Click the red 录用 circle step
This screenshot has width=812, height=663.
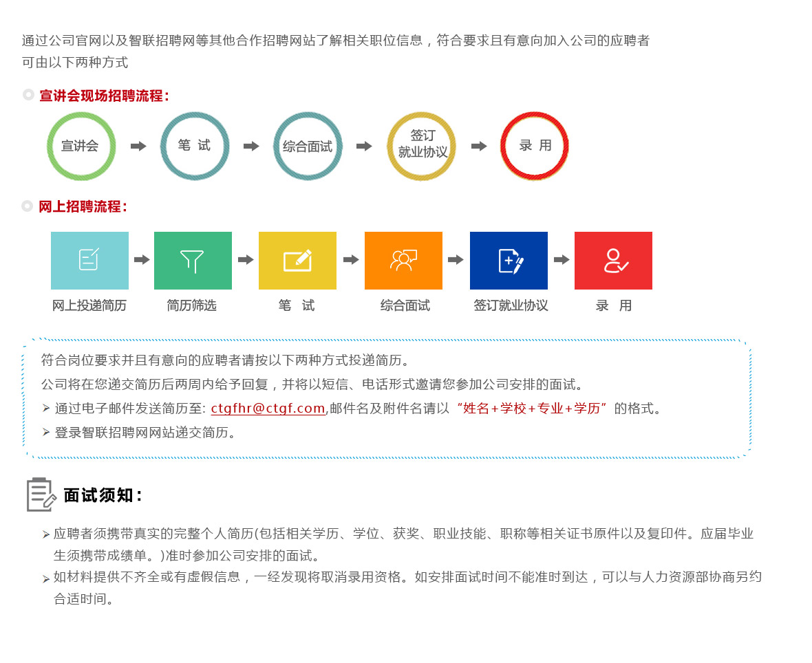[535, 146]
